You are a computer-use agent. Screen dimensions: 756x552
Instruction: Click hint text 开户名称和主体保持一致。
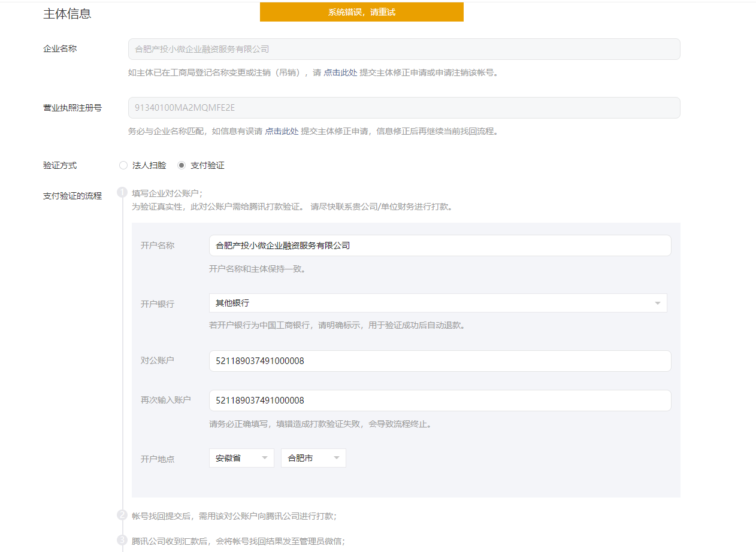point(259,269)
